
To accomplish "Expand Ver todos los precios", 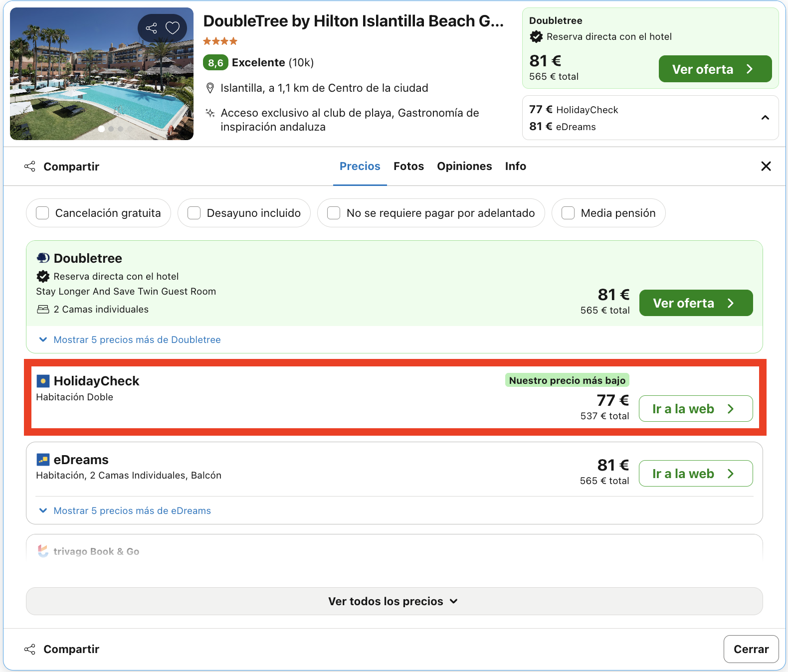I will (394, 601).
